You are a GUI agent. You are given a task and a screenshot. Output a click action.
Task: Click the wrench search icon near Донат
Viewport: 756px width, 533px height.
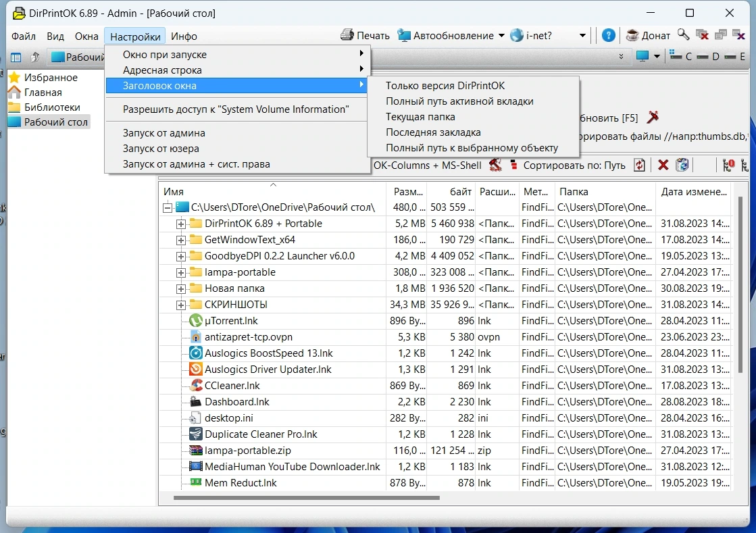point(683,34)
